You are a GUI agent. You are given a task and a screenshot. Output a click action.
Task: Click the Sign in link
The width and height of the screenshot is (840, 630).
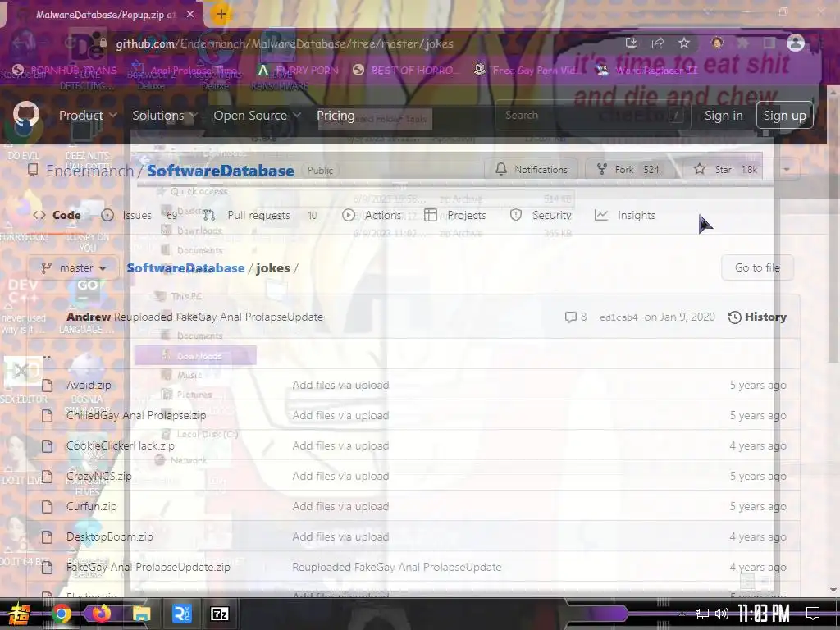(724, 115)
